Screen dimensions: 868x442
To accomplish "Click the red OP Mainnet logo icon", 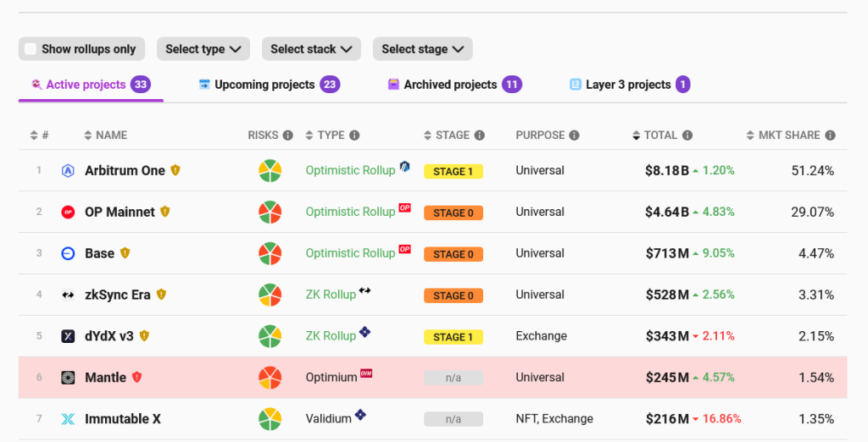I will 68,213.
